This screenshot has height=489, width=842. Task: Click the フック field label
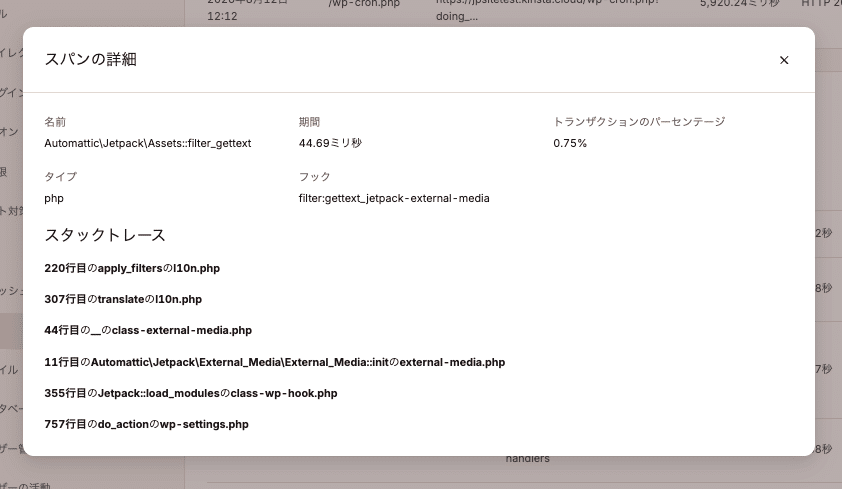[x=315, y=177]
